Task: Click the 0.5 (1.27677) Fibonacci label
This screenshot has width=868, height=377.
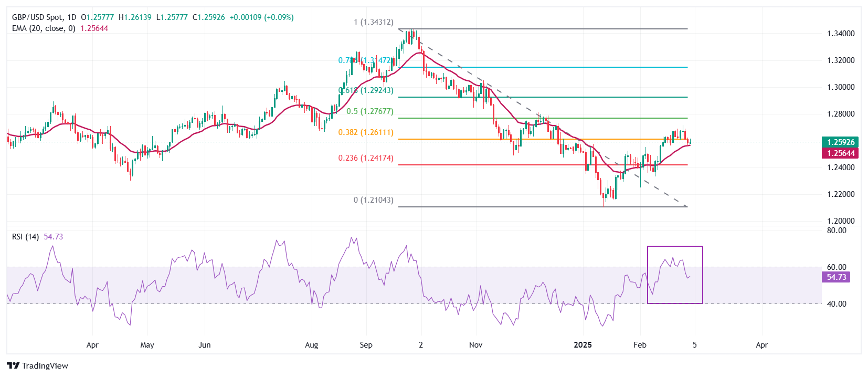Action: (x=369, y=111)
